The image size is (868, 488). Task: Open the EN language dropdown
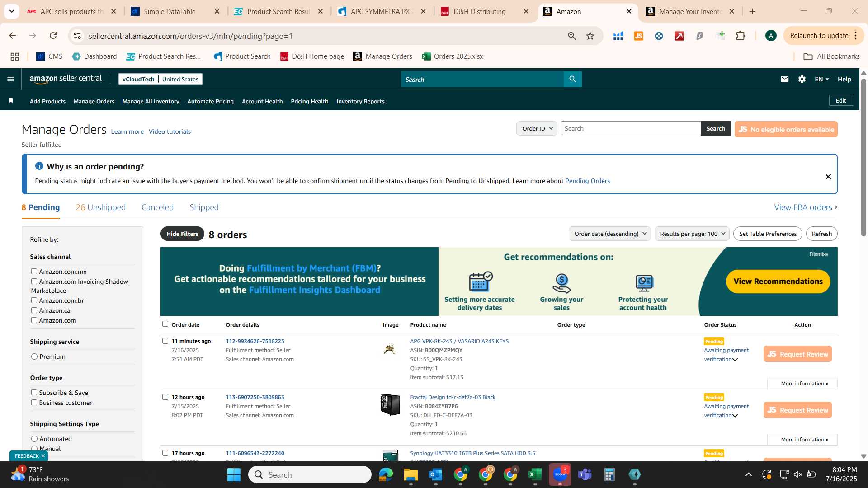point(821,79)
